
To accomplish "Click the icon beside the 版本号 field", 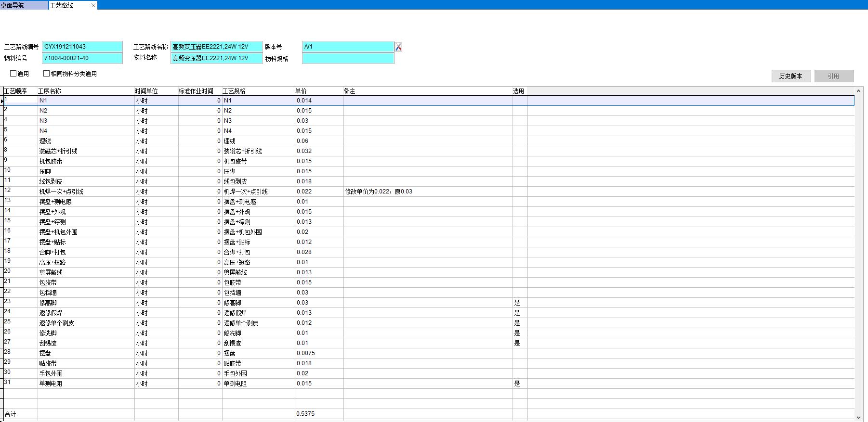I will (398, 47).
